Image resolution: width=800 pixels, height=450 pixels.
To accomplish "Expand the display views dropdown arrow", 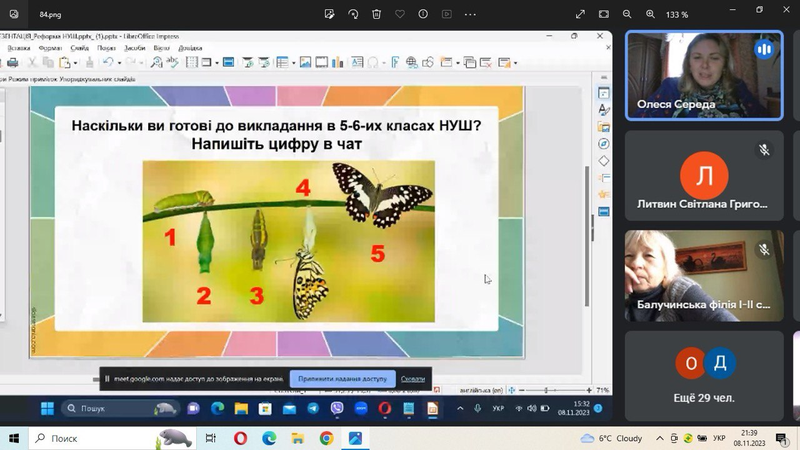I will (x=217, y=63).
